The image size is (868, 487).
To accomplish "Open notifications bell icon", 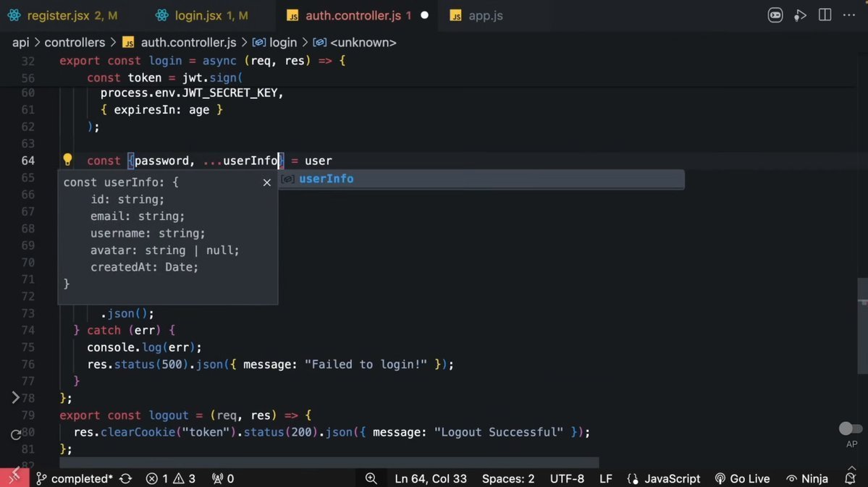I will click(x=851, y=479).
